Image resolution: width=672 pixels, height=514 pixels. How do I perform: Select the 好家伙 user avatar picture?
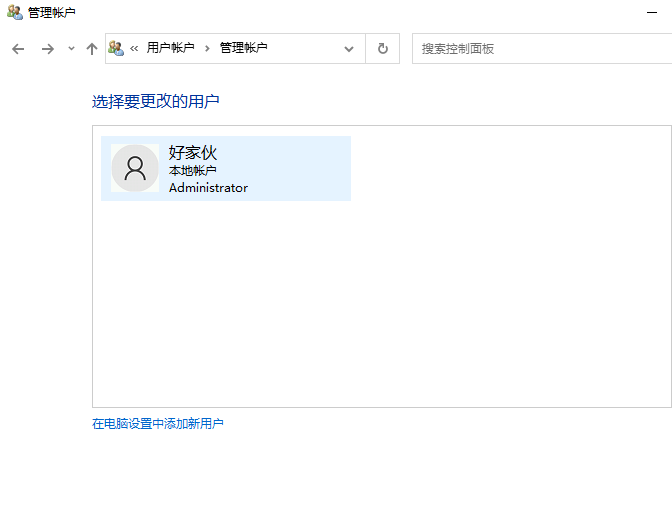135,168
